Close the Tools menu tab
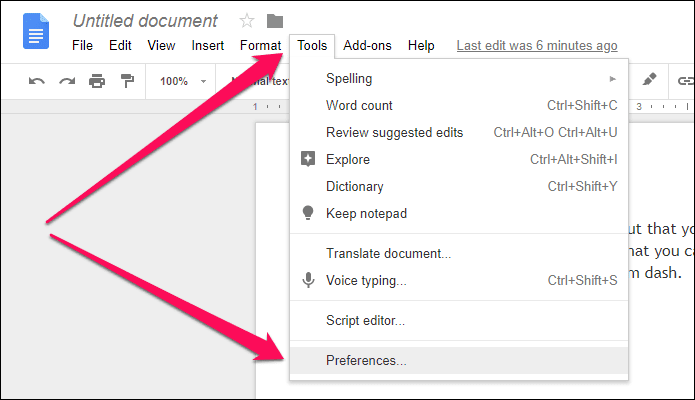Screen dimensions: 695x400 pos(312,46)
